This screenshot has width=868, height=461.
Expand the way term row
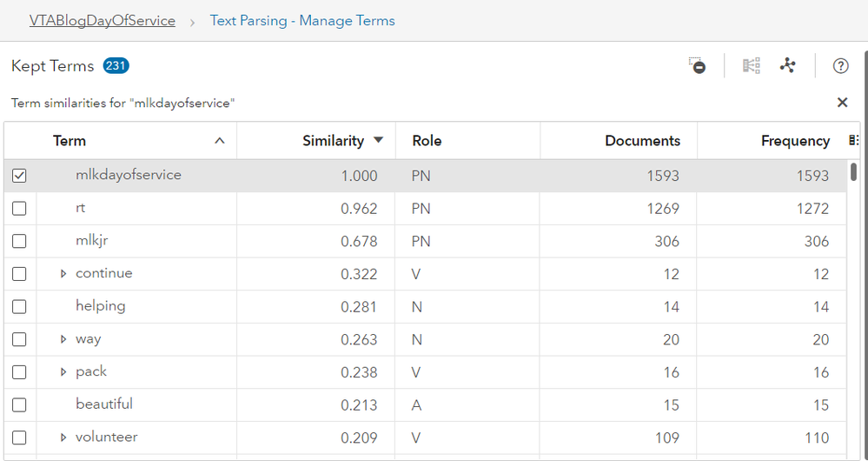click(x=63, y=339)
